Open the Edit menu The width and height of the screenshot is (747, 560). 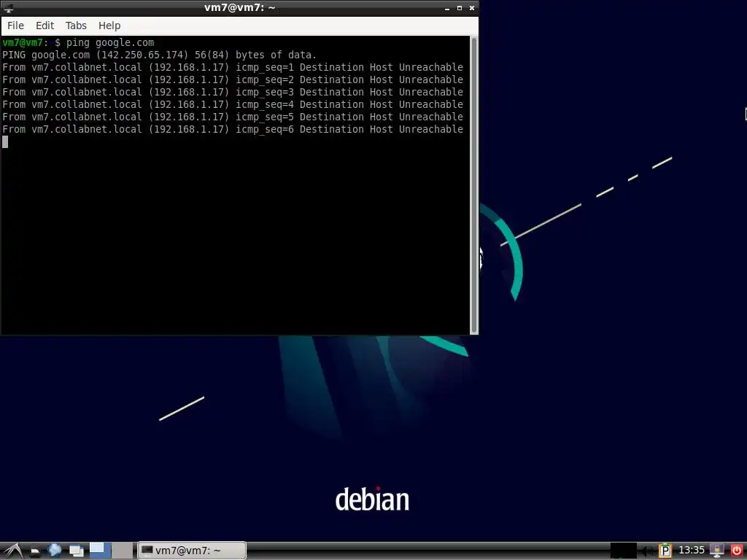tap(44, 26)
